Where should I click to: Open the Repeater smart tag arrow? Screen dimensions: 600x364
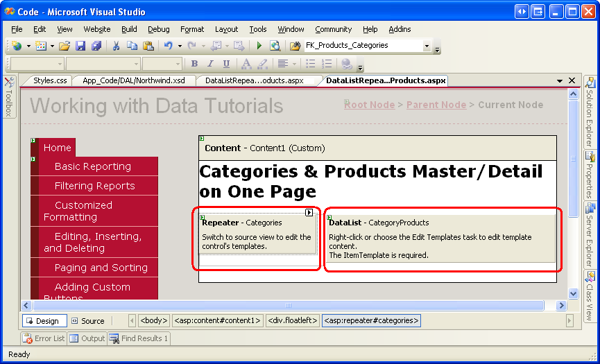309,213
